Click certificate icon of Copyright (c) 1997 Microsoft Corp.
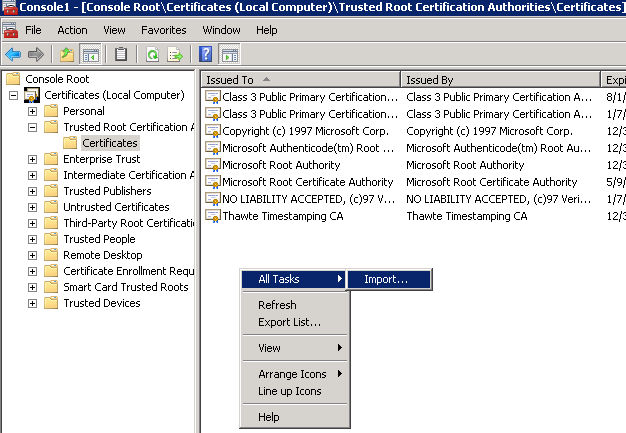 (213, 131)
